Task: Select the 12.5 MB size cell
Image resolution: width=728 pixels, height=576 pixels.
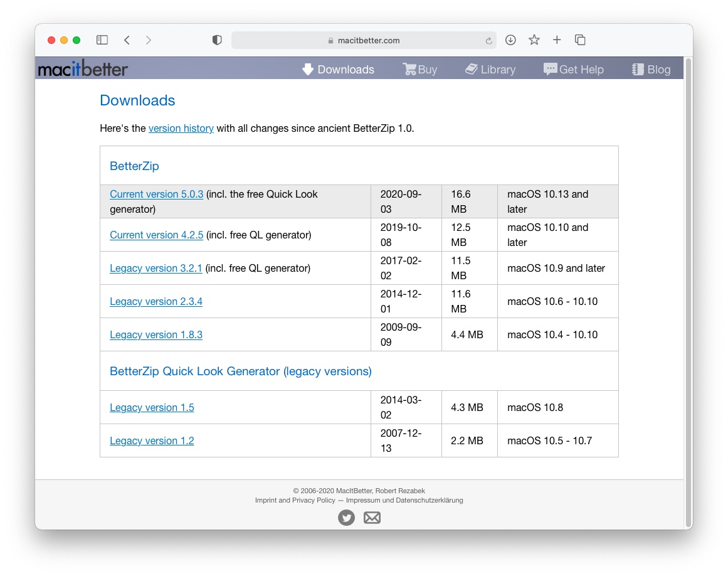Action: click(470, 235)
